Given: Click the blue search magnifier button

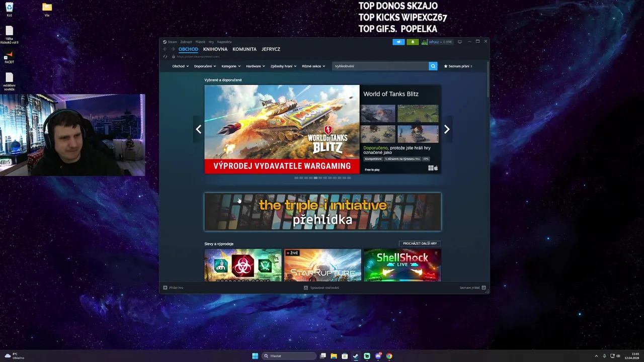Looking at the screenshot, I should coord(433,66).
